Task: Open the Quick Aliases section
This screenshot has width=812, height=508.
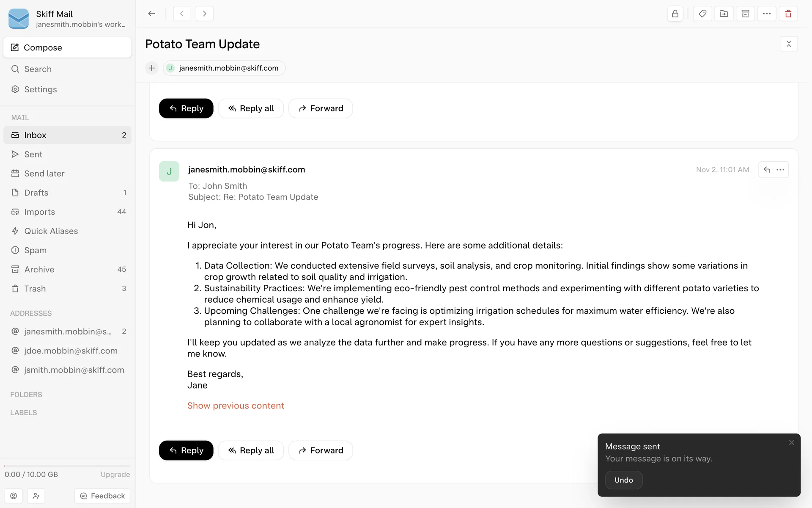Action: (x=51, y=231)
